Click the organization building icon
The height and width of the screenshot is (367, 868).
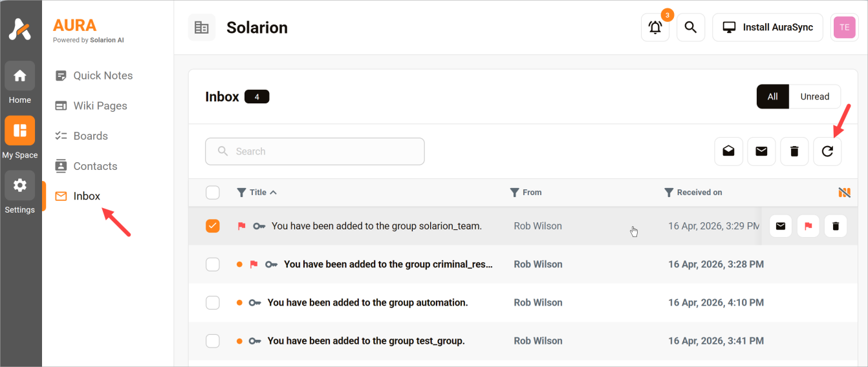pos(202,28)
